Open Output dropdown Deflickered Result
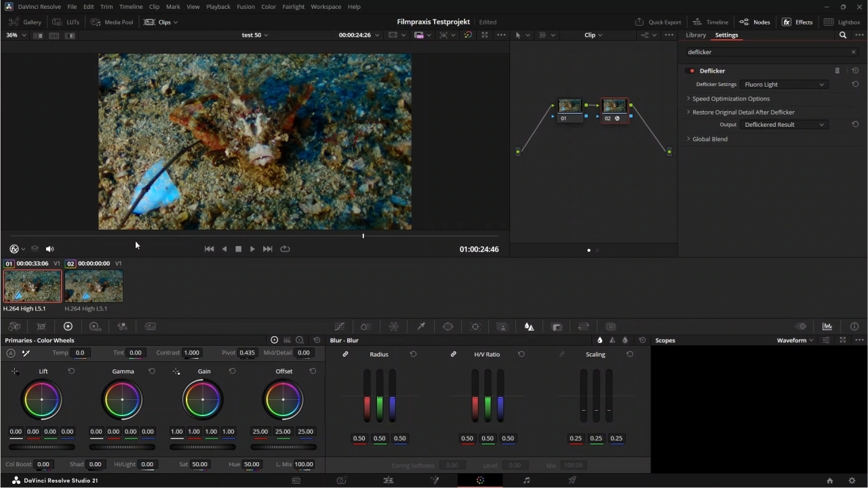The height and width of the screenshot is (488, 868). click(x=784, y=125)
